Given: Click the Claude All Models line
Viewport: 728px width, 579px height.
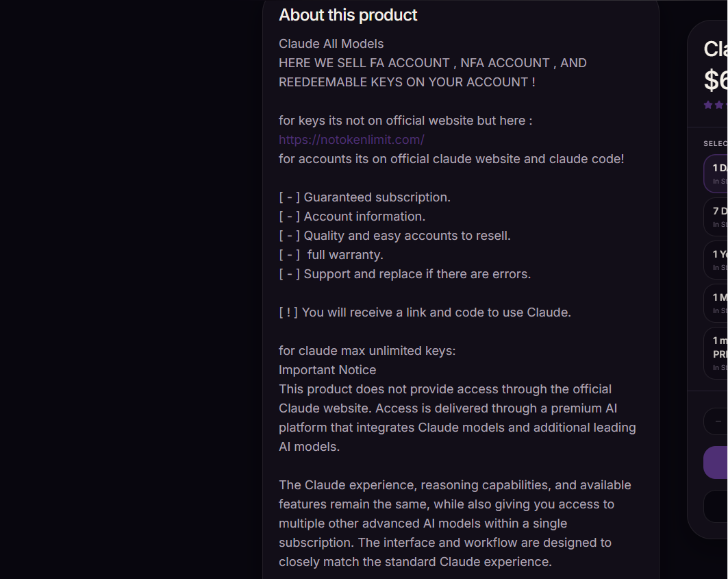Looking at the screenshot, I should [x=331, y=44].
